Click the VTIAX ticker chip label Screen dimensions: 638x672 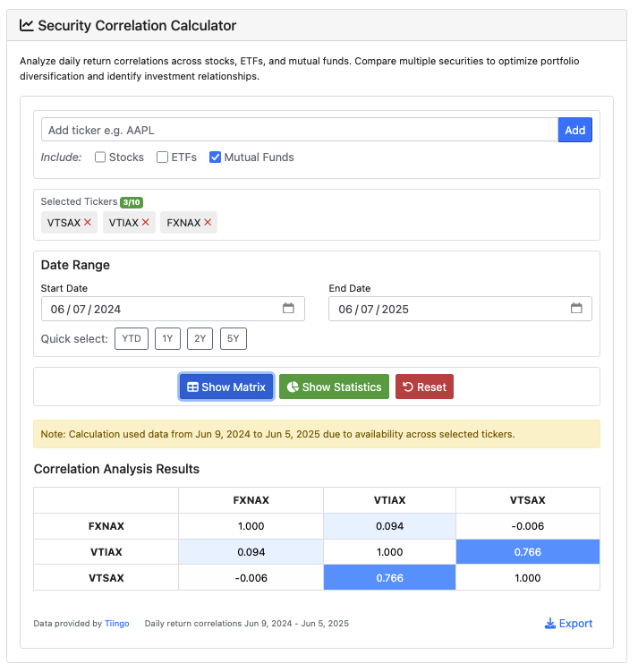tap(123, 223)
